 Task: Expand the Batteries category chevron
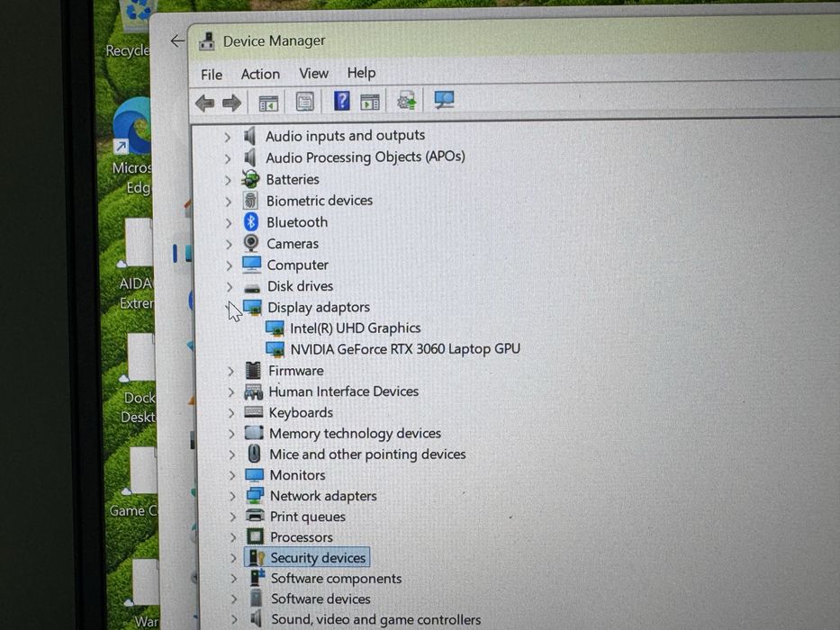coord(228,180)
